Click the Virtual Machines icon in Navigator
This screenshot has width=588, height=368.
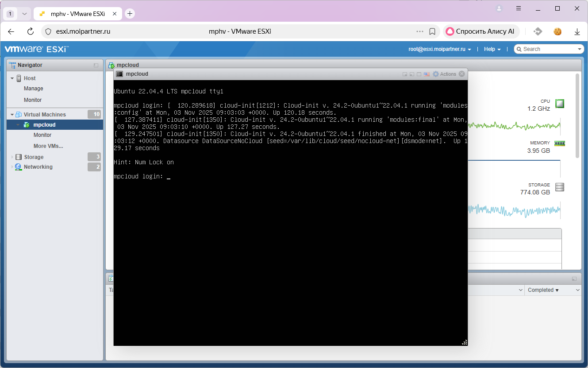point(19,115)
